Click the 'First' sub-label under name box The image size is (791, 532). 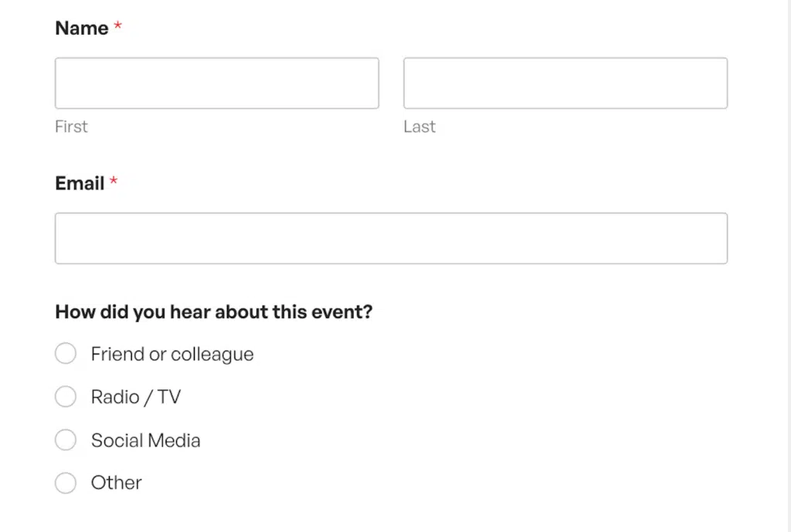pyautogui.click(x=71, y=127)
